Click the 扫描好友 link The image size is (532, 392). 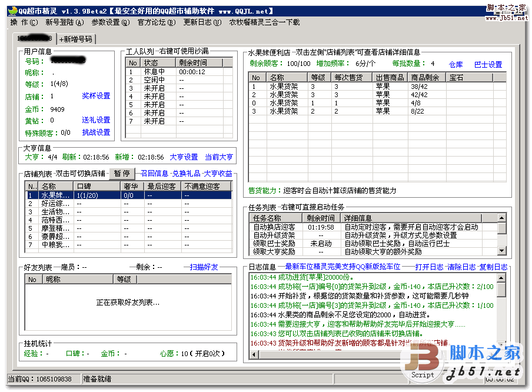tap(204, 267)
